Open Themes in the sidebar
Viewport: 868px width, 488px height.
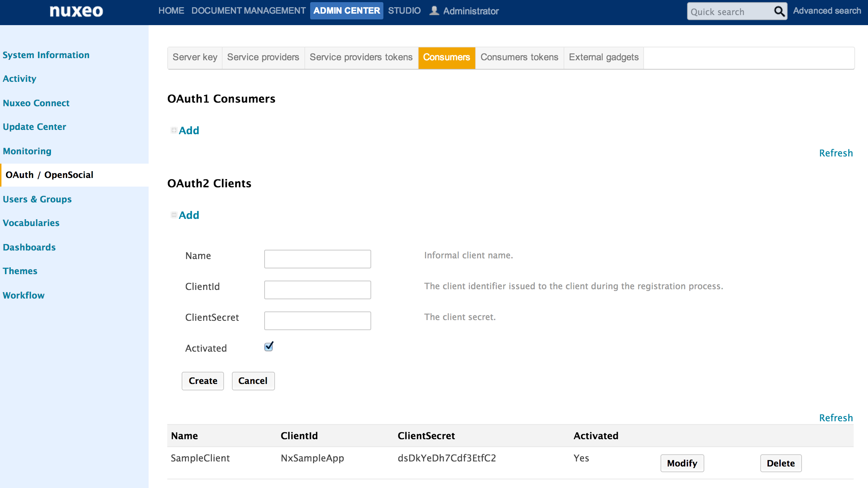(x=20, y=271)
